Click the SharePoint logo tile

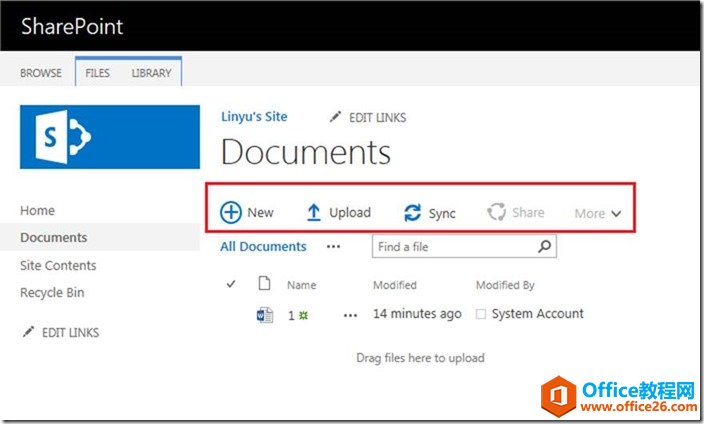[x=110, y=137]
